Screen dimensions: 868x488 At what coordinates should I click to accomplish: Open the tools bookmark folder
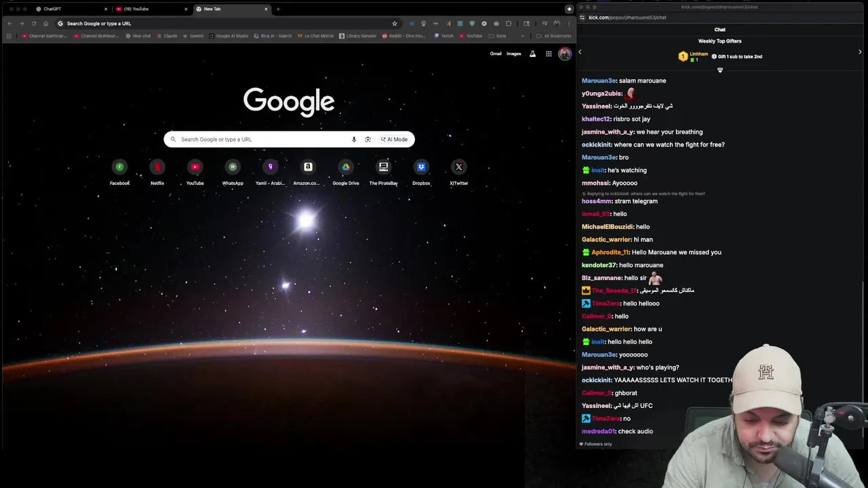pyautogui.click(x=497, y=36)
